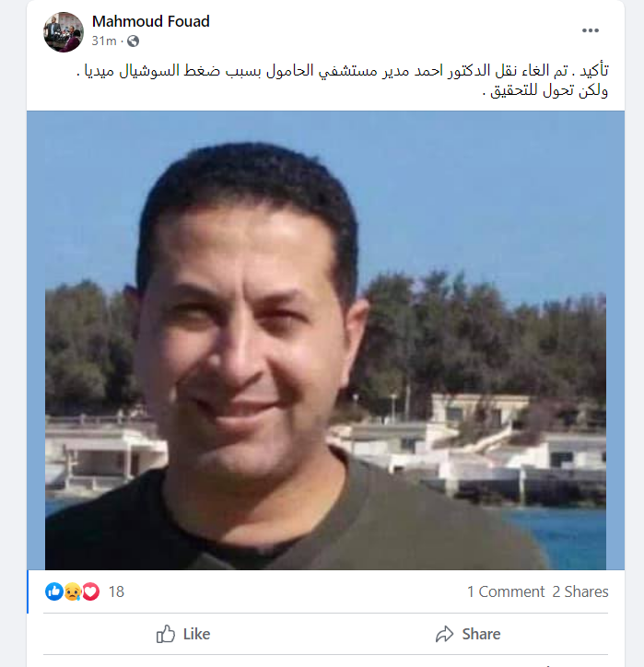
Task: Show who reacted via the 18 count
Action: click(116, 591)
